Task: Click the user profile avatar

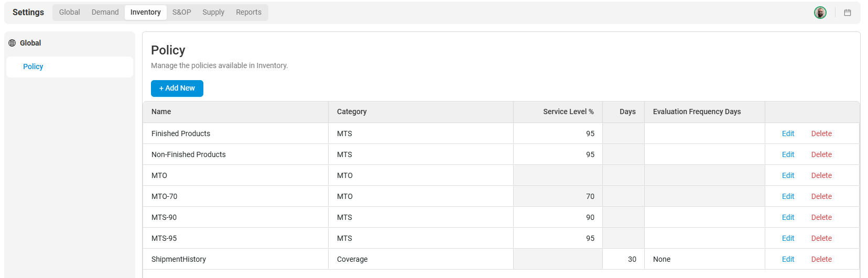Action: (x=820, y=13)
